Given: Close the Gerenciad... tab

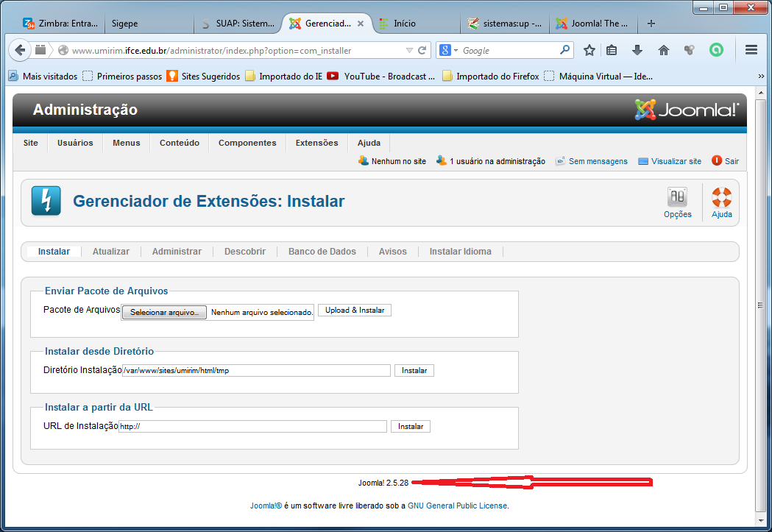Looking at the screenshot, I should 361,24.
